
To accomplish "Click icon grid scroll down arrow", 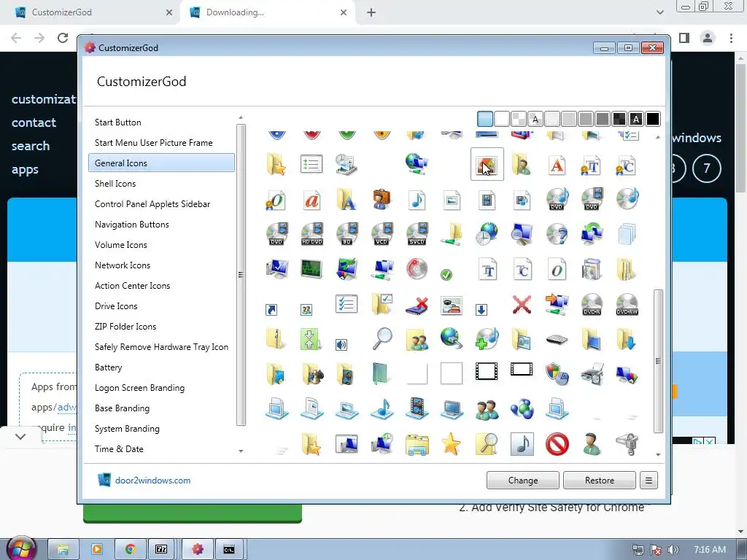I will pos(658,455).
